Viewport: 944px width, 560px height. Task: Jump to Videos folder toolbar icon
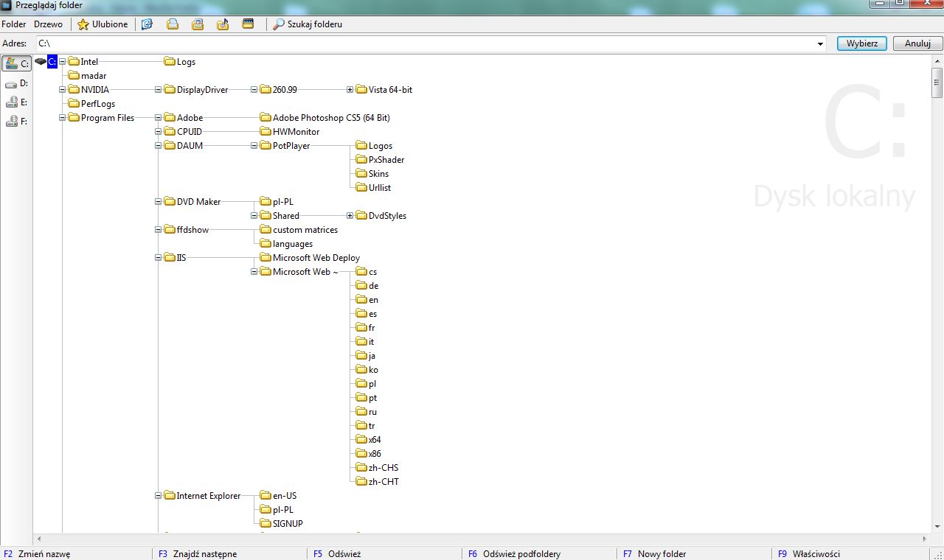click(x=248, y=24)
